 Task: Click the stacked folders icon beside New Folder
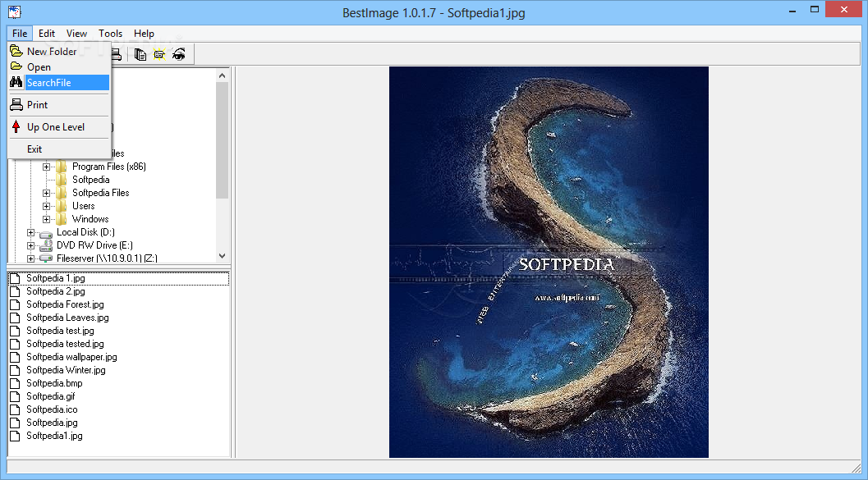pos(16,52)
